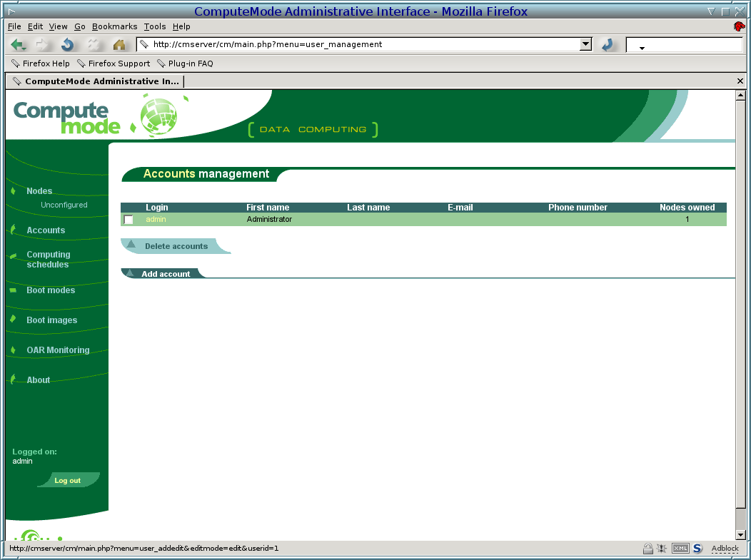This screenshot has width=751, height=560.
Task: Click the Stop loading icon
Action: point(94,45)
